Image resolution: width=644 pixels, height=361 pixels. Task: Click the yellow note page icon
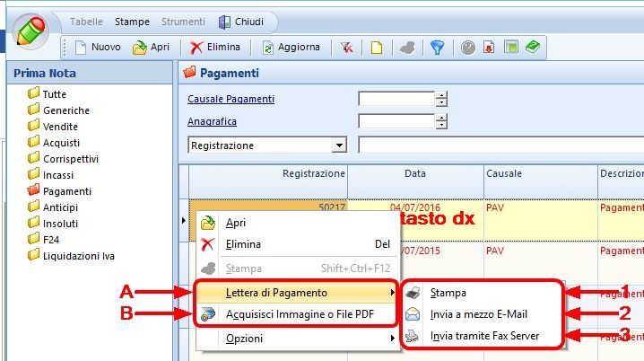pyautogui.click(x=377, y=48)
